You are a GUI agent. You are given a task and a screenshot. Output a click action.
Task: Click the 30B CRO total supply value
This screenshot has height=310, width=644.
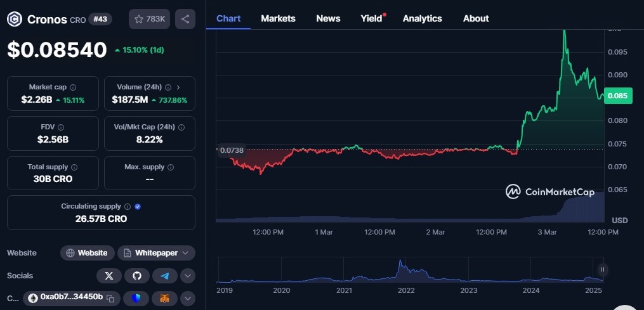pyautogui.click(x=53, y=179)
